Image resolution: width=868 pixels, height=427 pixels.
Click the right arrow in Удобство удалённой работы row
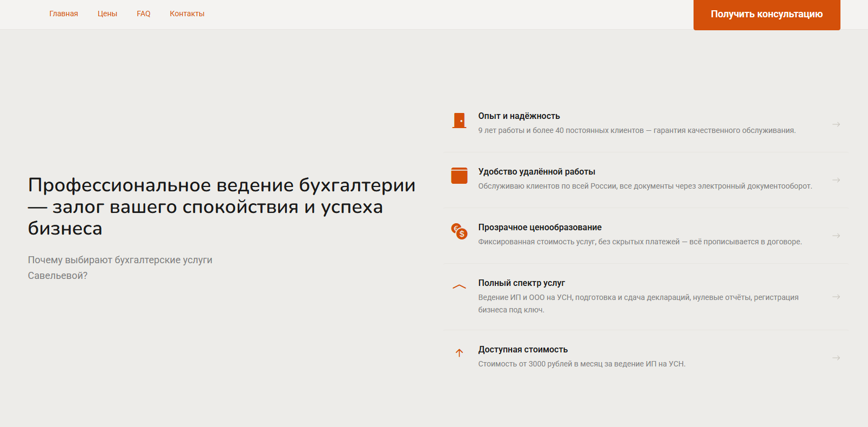[x=836, y=180]
